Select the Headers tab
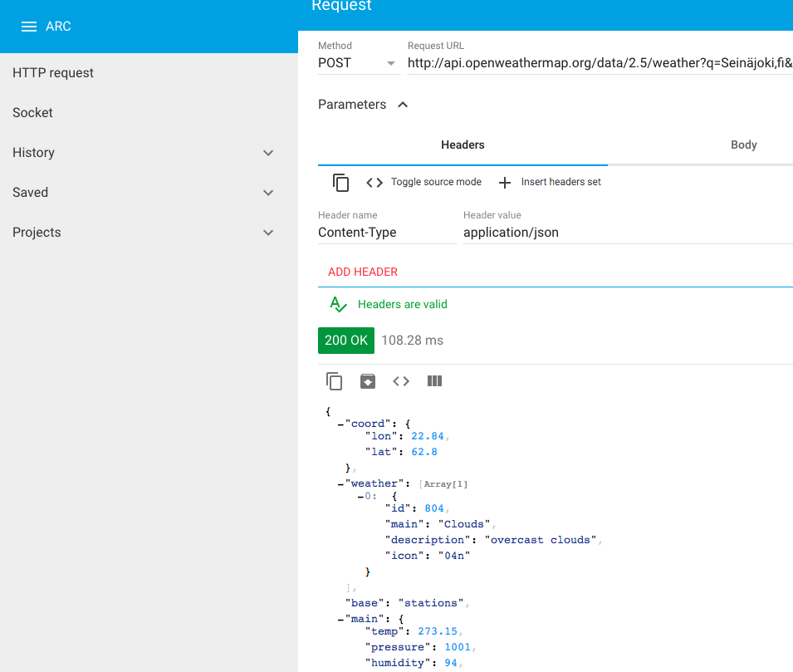Viewport: 793px width, 672px height. 463,145
